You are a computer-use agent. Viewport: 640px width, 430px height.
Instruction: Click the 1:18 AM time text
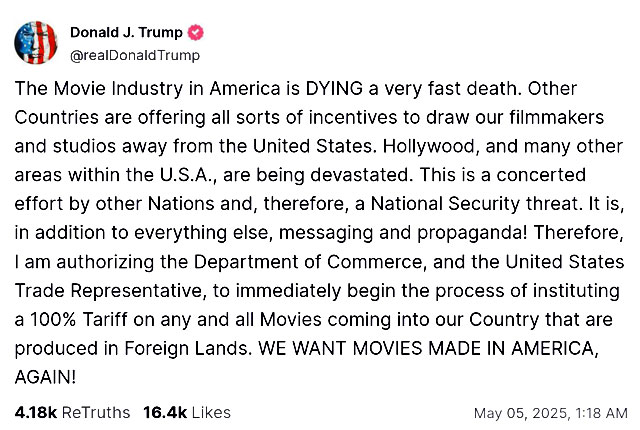601,413
